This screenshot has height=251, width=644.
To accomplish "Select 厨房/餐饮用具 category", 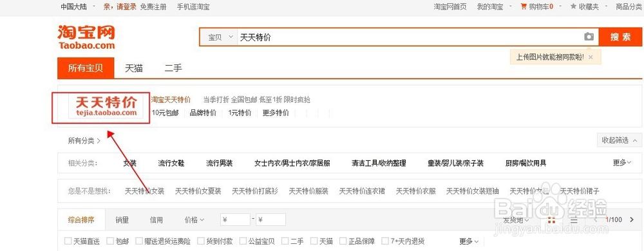I will click(526, 163).
